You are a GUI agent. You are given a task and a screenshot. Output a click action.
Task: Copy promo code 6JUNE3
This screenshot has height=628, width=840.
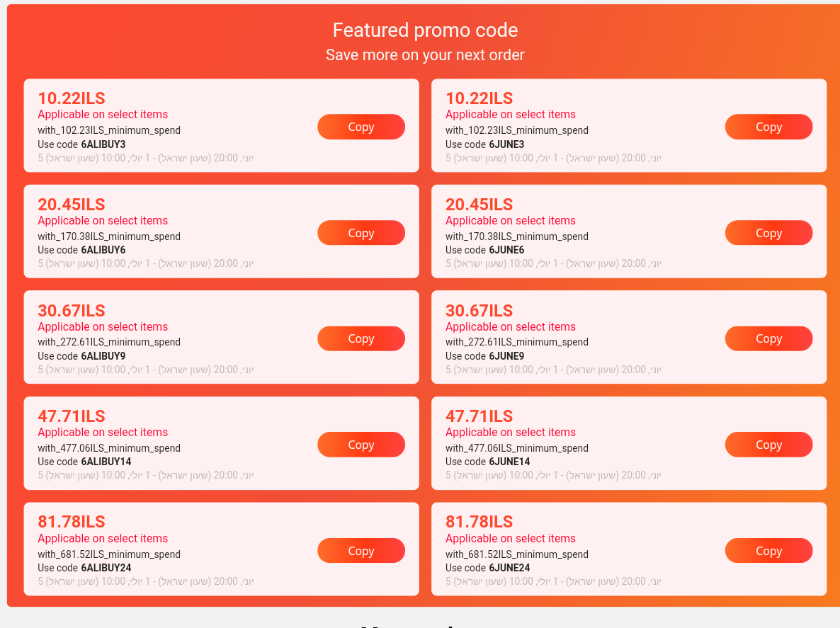click(768, 127)
